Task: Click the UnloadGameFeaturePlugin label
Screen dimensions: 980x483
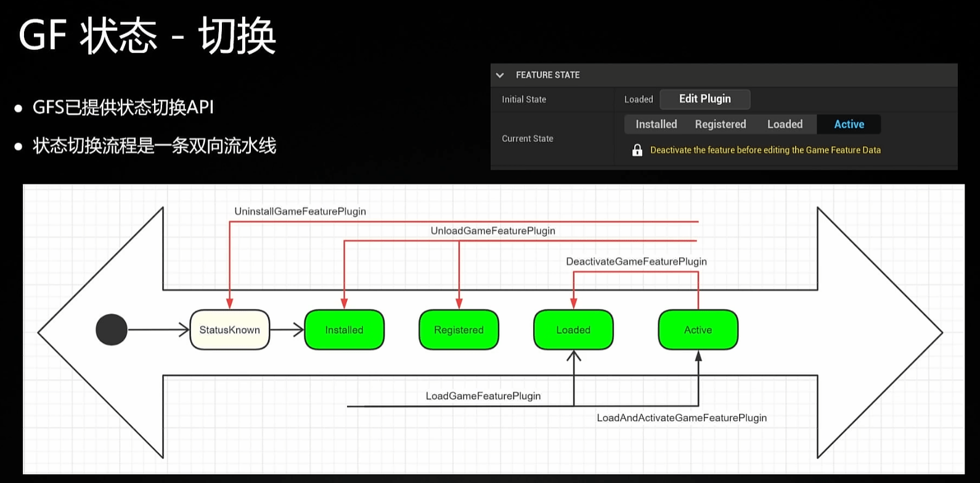Action: pos(492,231)
